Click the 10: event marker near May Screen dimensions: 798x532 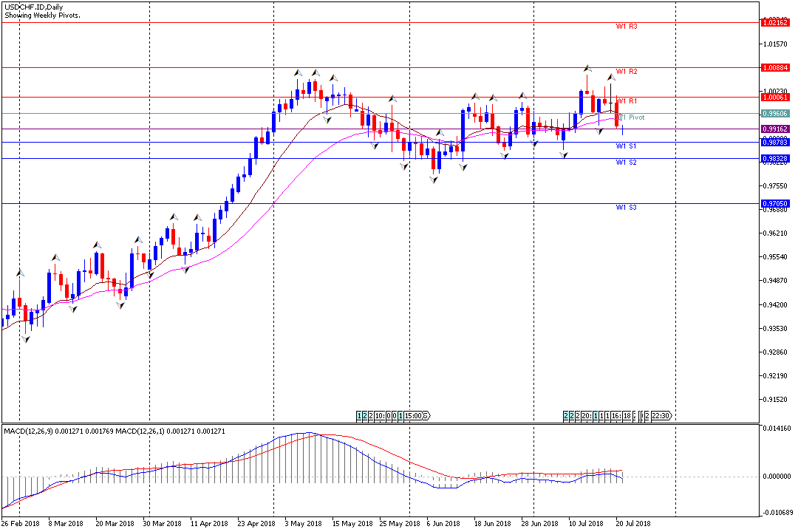tap(380, 416)
